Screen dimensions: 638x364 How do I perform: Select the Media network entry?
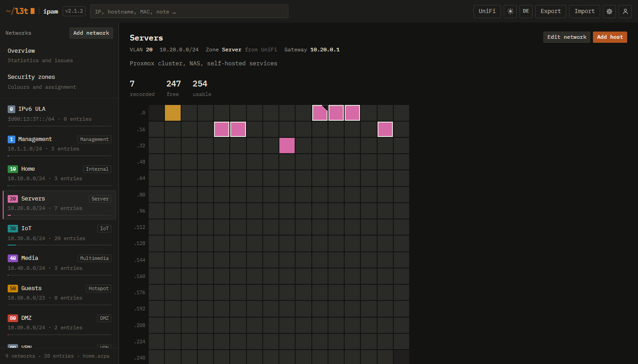pyautogui.click(x=59, y=264)
